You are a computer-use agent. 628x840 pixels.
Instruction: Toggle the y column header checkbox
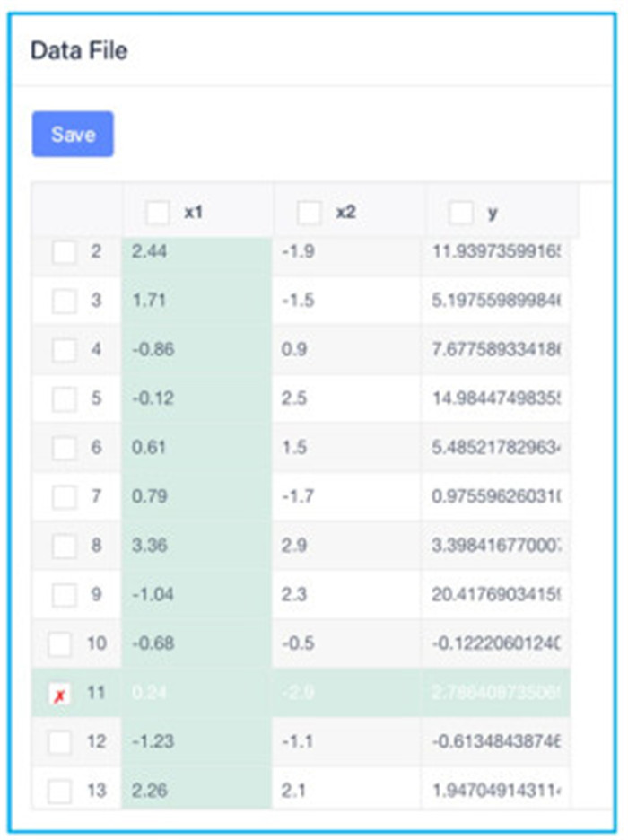(x=461, y=213)
